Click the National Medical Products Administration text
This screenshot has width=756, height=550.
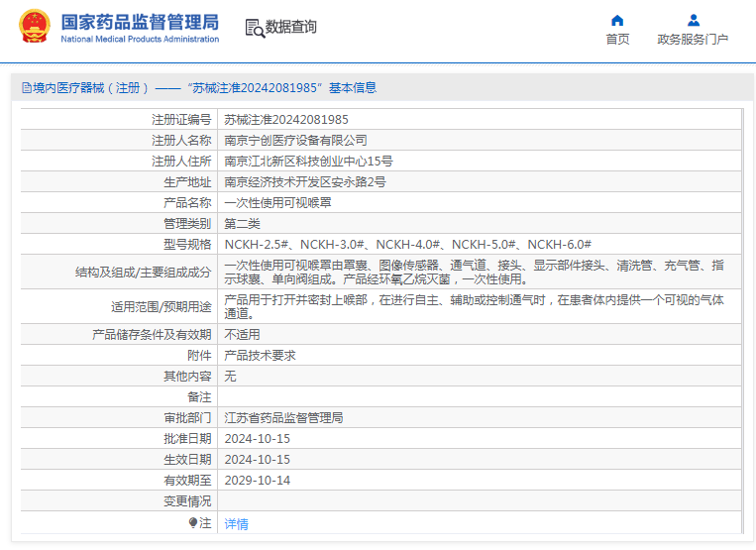pos(140,39)
